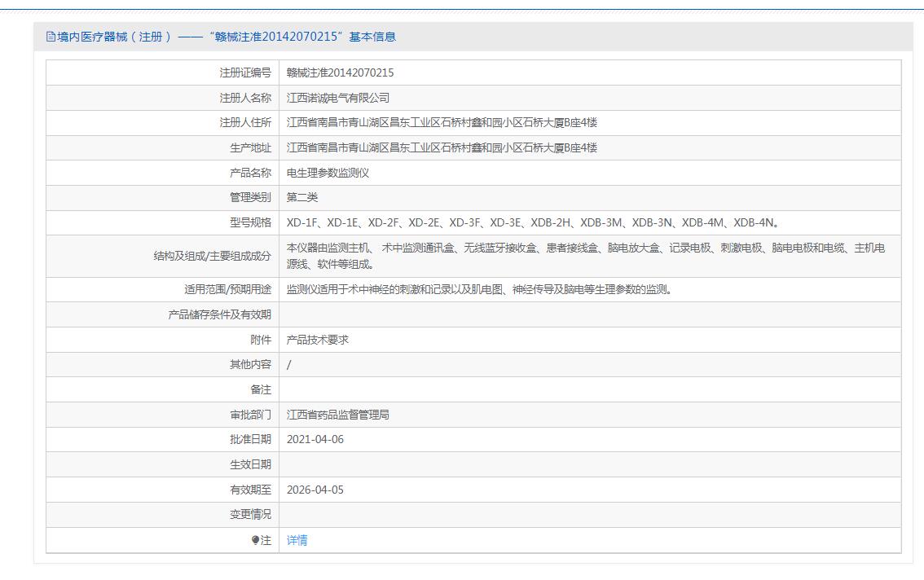Click the document icon before 境内医疗器械 header
924x580 pixels.
click(x=51, y=37)
